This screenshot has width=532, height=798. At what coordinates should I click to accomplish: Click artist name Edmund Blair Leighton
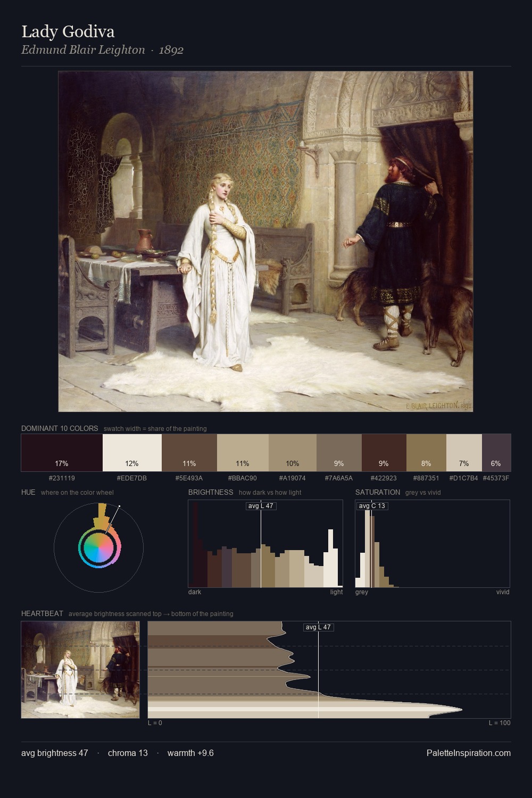point(83,50)
